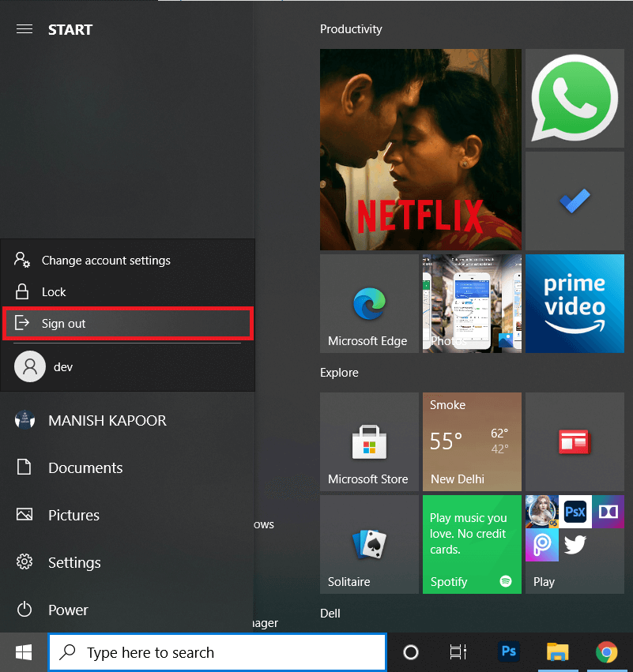This screenshot has height=672, width=633.
Task: Launch Photoshop from the taskbar
Action: pos(508,652)
